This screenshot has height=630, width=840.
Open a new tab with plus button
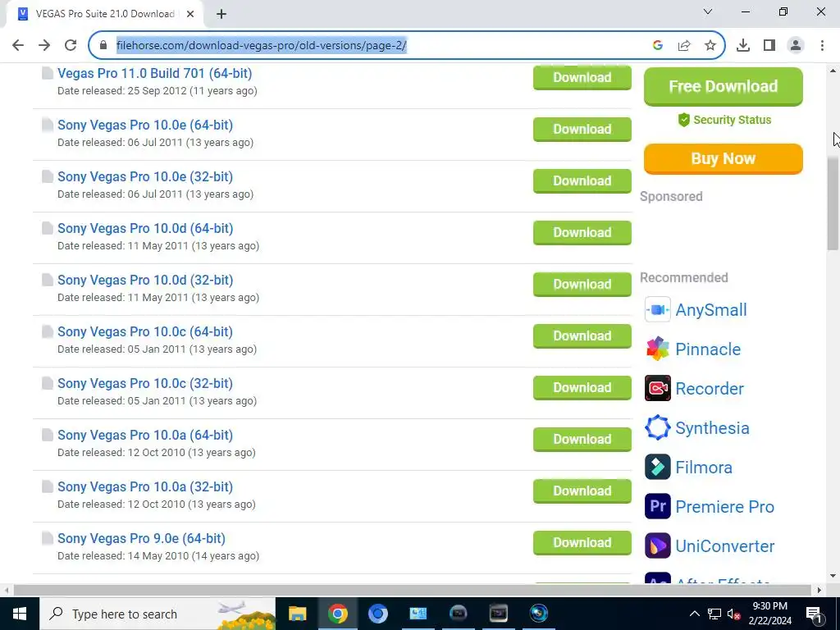pos(221,14)
